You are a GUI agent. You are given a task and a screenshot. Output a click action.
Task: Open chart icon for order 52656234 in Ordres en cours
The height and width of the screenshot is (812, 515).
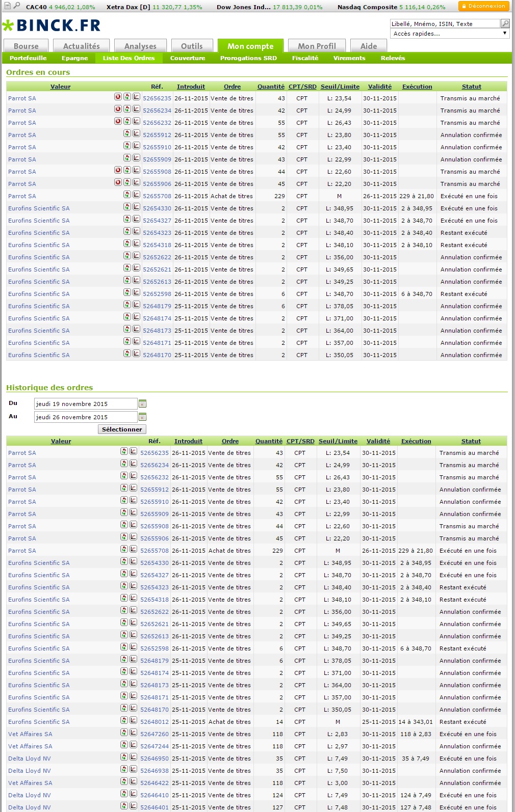(x=136, y=109)
